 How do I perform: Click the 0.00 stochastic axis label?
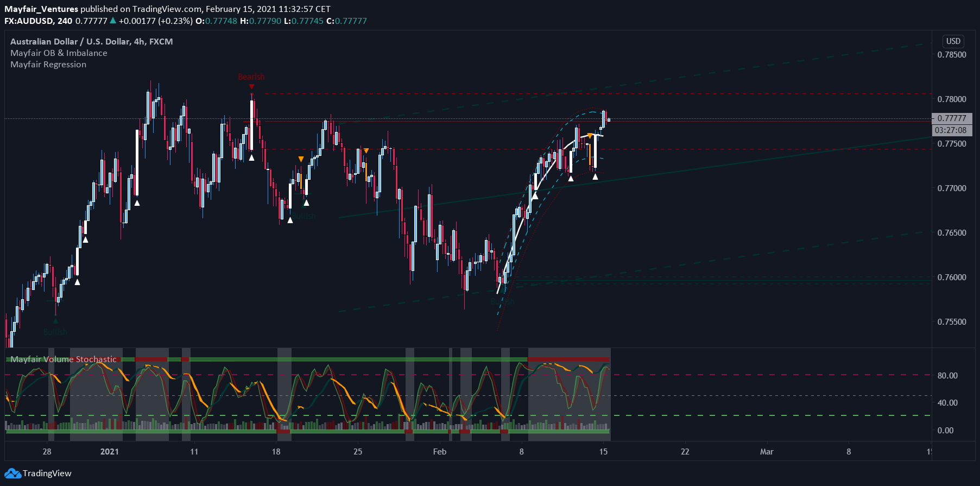[945, 430]
